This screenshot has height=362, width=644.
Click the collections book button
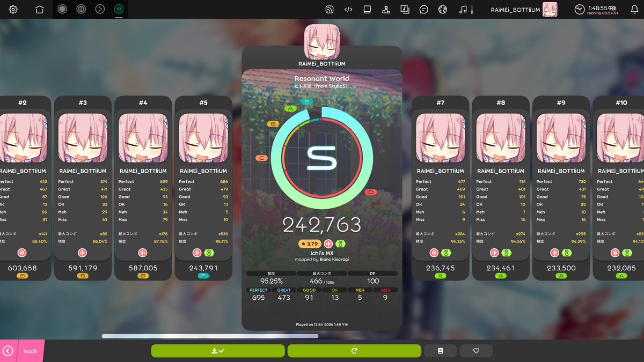pos(441,351)
